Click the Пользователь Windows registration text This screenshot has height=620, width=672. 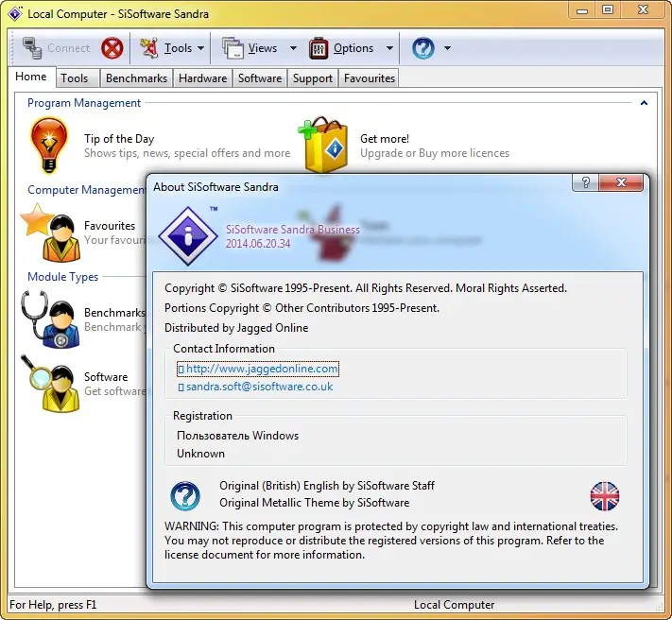coord(237,436)
